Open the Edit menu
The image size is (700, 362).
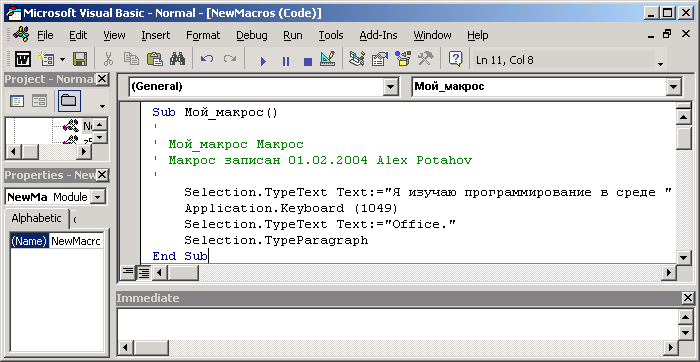[78, 35]
